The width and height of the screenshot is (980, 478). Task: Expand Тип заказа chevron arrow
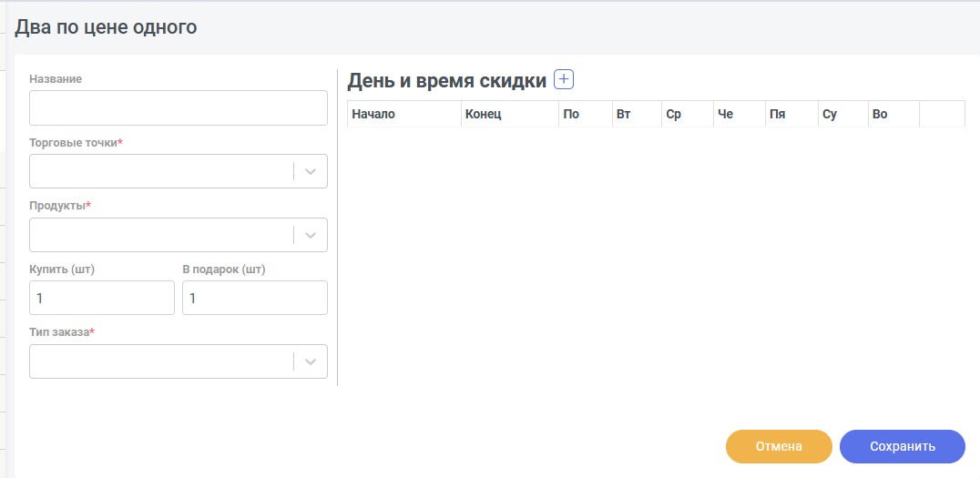pos(311,361)
